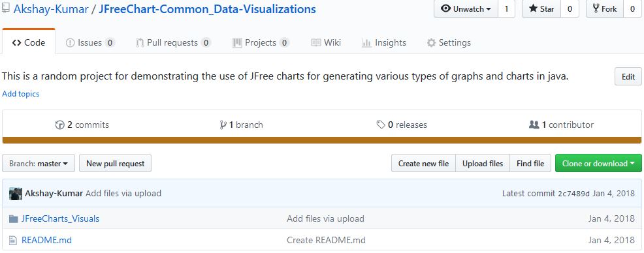Open latest commit message 'Add files via upload'
The image size is (644, 253).
click(123, 193)
